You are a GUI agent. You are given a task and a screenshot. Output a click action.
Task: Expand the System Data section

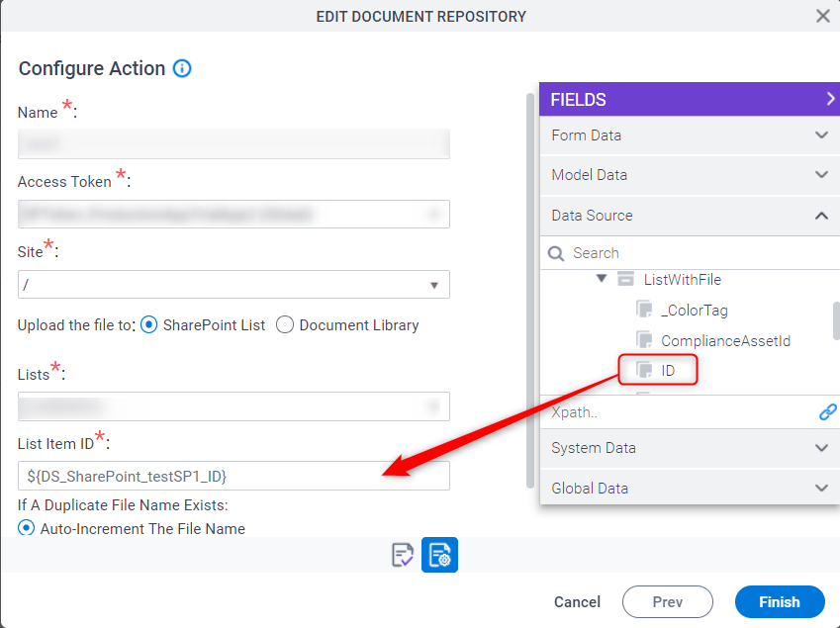pos(820,448)
